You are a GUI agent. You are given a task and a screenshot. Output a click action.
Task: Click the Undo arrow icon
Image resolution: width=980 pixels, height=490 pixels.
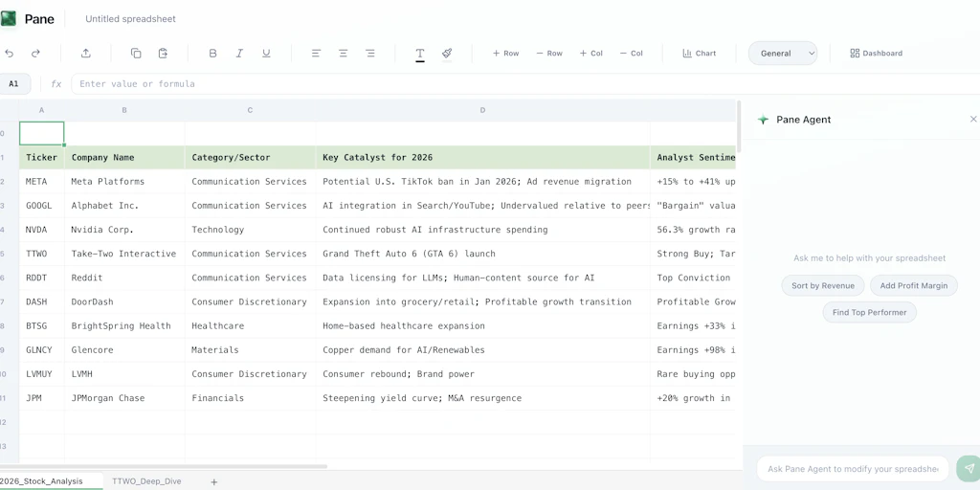coord(9,54)
